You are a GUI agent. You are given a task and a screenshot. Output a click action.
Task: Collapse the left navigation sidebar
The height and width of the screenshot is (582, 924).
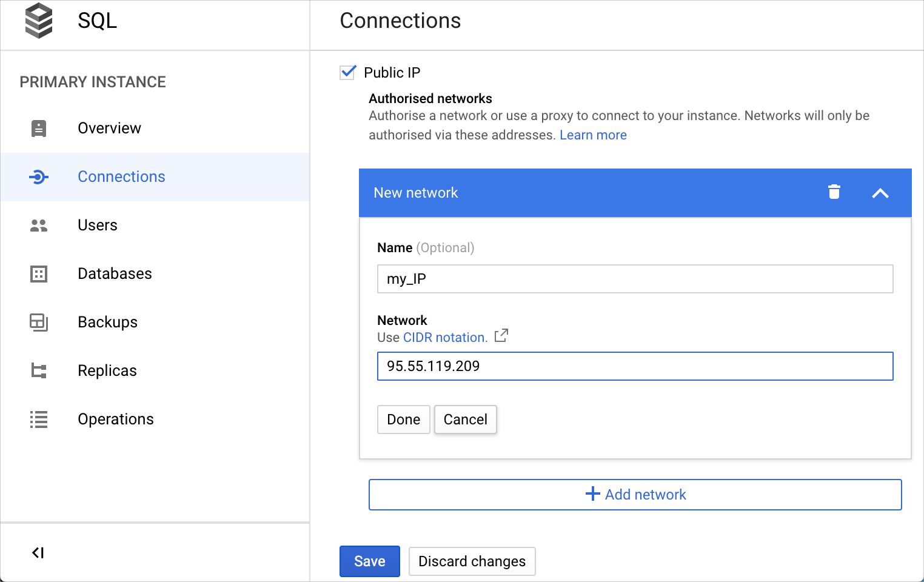(x=38, y=552)
